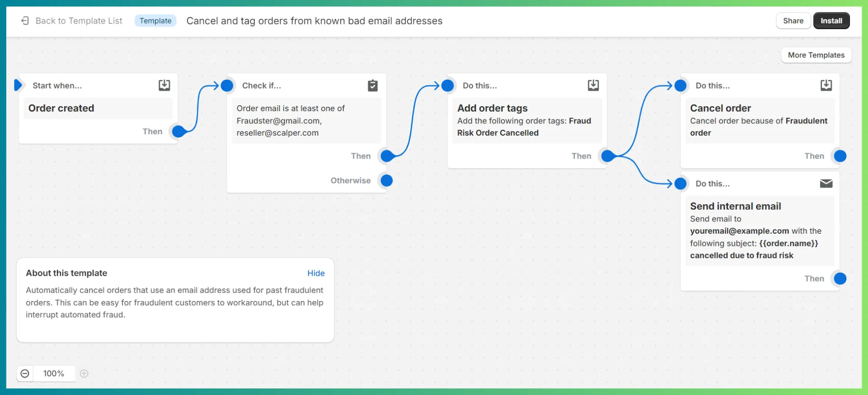Click the input node of Add order tags
Viewport: 868px width, 395px height.
tap(448, 85)
